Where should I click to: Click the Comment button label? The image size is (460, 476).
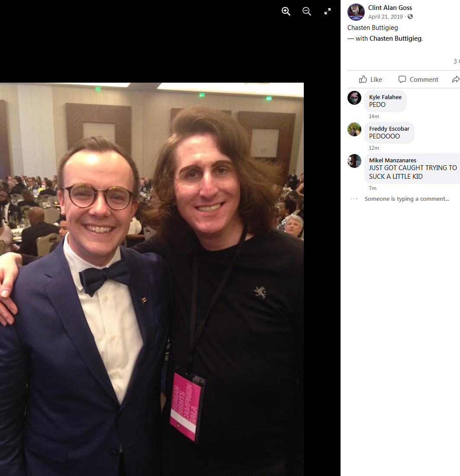pyautogui.click(x=424, y=80)
